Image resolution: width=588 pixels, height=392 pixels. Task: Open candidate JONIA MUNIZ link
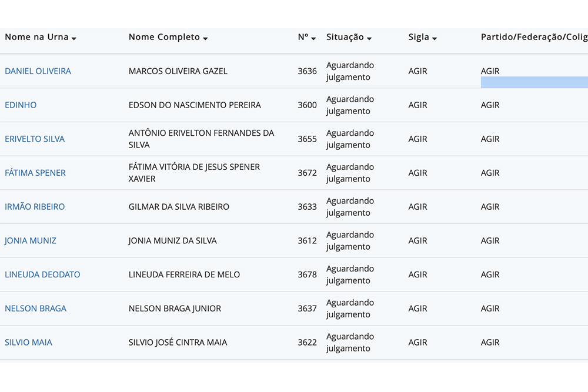coord(31,240)
